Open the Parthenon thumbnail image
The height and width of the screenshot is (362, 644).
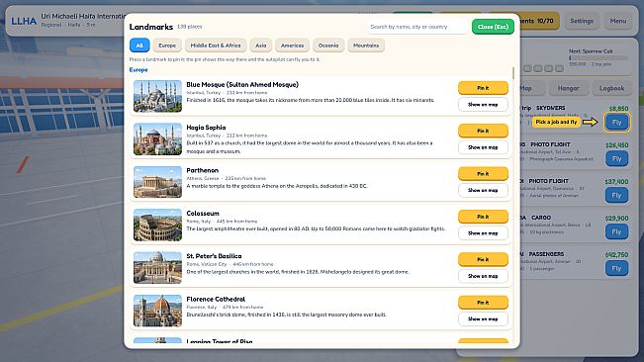click(157, 182)
